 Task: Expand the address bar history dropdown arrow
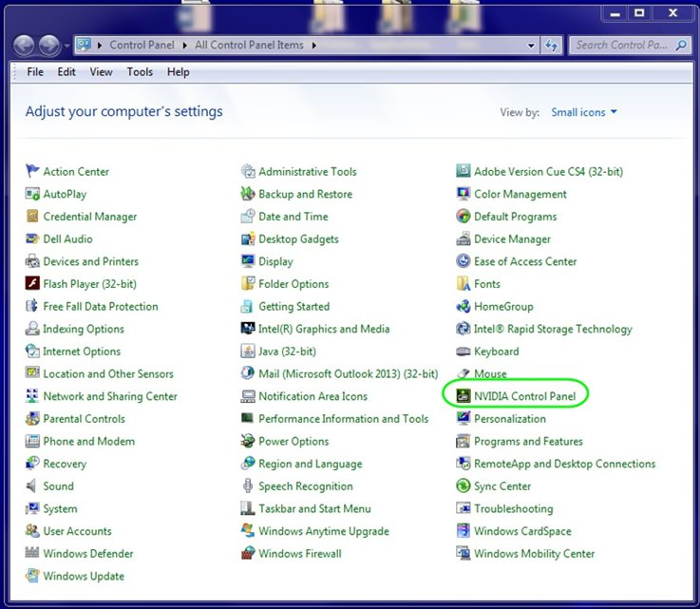pyautogui.click(x=531, y=46)
